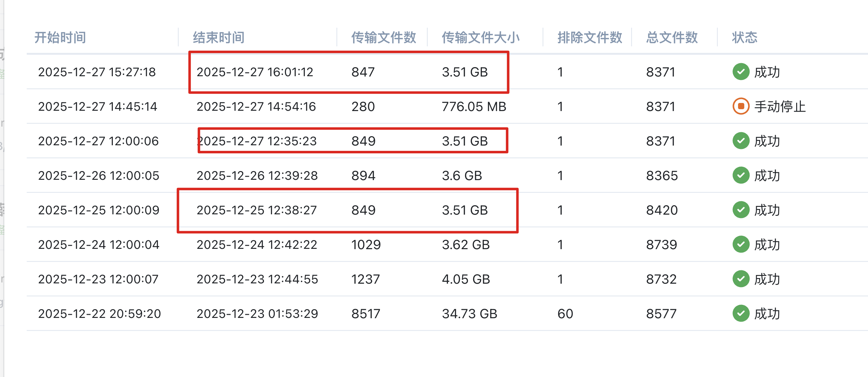This screenshot has height=377, width=868.
Task: Click the 结束时间 column header
Action: click(219, 37)
